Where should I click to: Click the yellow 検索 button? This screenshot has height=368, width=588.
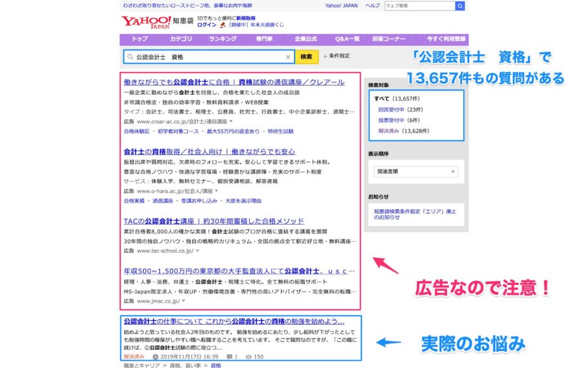[x=306, y=57]
